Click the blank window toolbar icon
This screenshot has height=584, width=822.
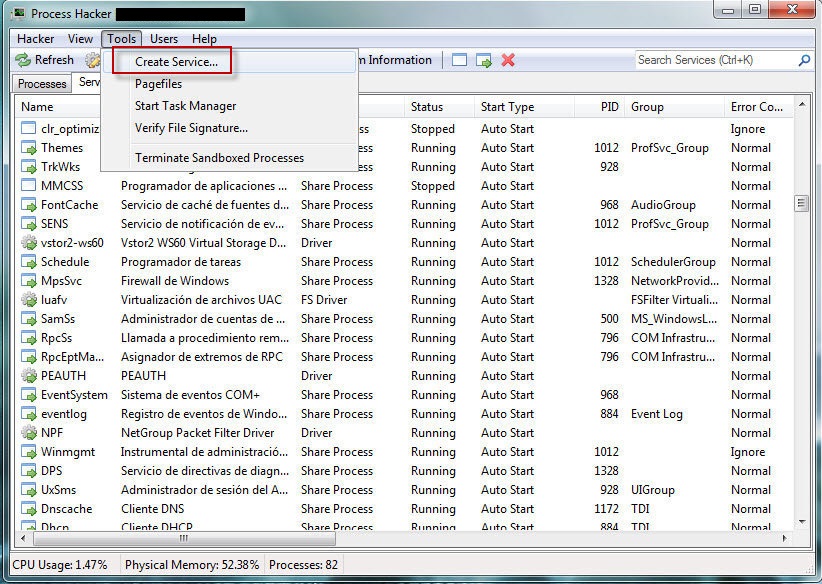tap(459, 60)
